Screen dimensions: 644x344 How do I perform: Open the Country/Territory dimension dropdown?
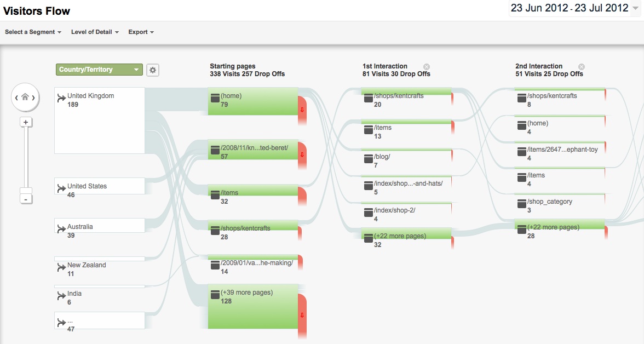point(99,70)
